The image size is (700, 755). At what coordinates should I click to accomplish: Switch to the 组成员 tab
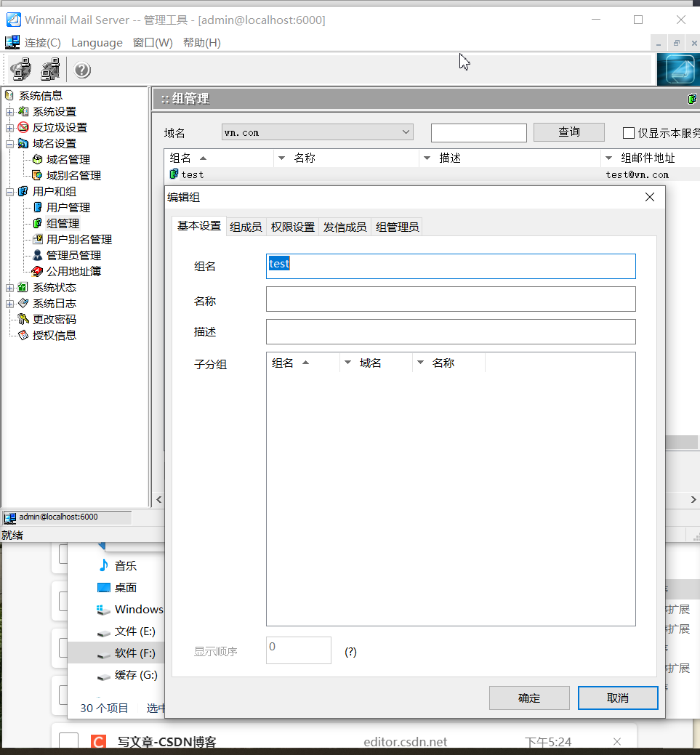246,226
